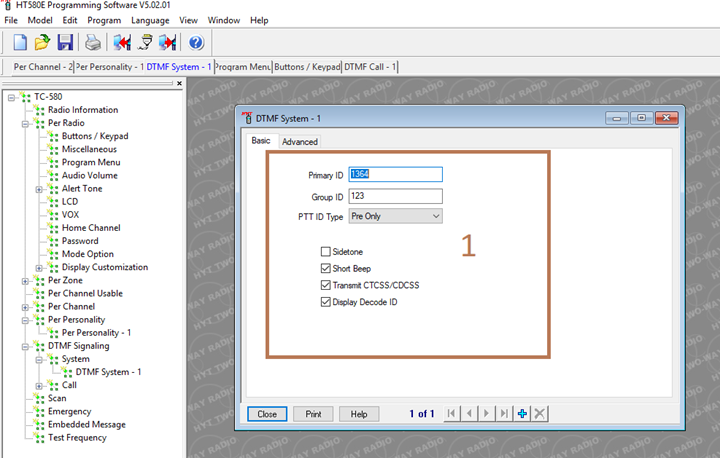720x458 pixels.
Task: Toggle Display Decode ID checkbox
Action: point(326,302)
